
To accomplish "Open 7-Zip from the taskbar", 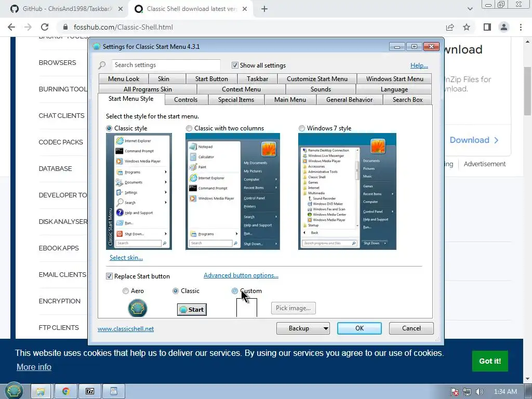I will pyautogui.click(x=90, y=391).
